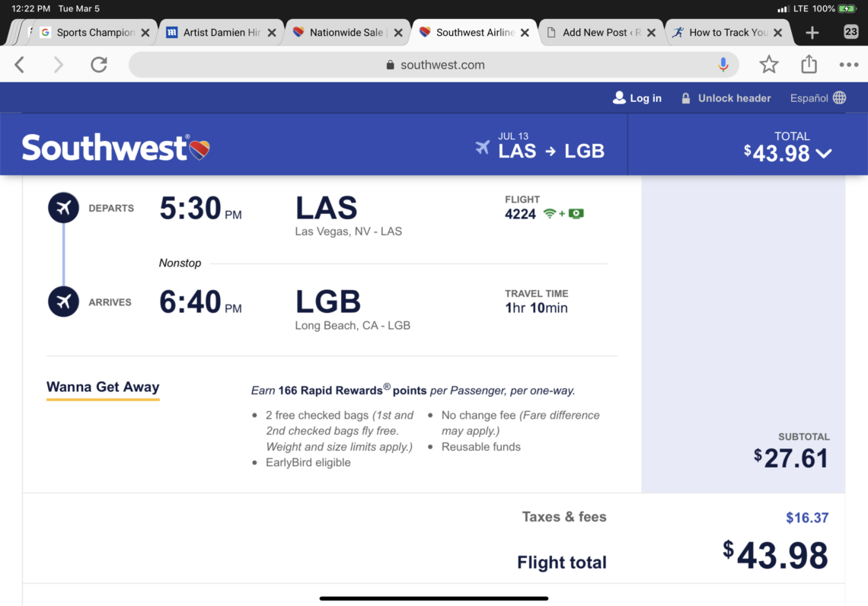The image size is (868, 606).
Task: Expand the TOTAL $43.98 price chevron
Action: click(825, 153)
